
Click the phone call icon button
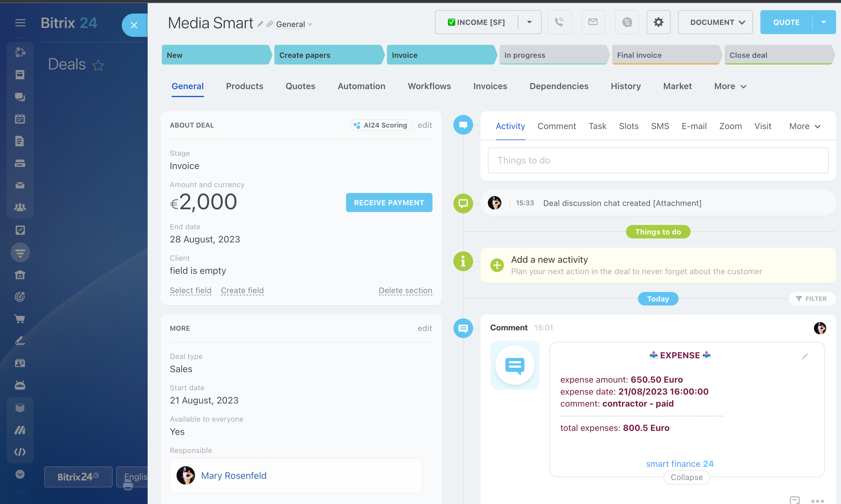[x=559, y=22]
